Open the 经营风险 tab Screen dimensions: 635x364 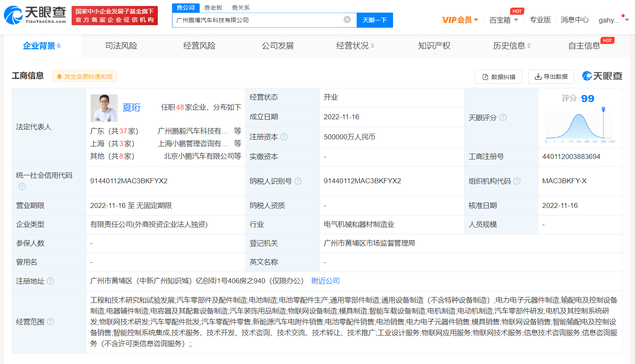coord(199,46)
